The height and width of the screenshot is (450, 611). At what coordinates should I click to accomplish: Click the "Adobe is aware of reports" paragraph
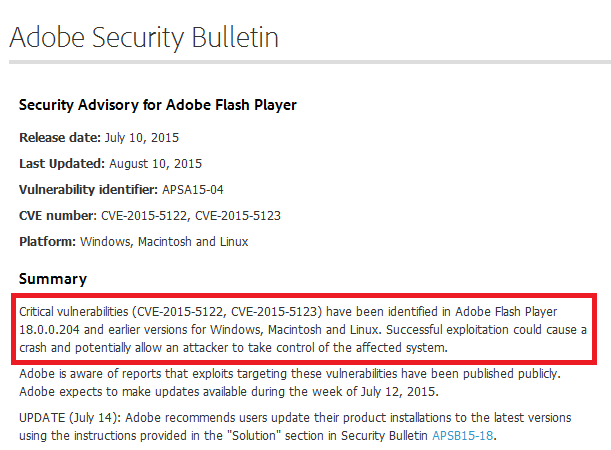click(290, 381)
